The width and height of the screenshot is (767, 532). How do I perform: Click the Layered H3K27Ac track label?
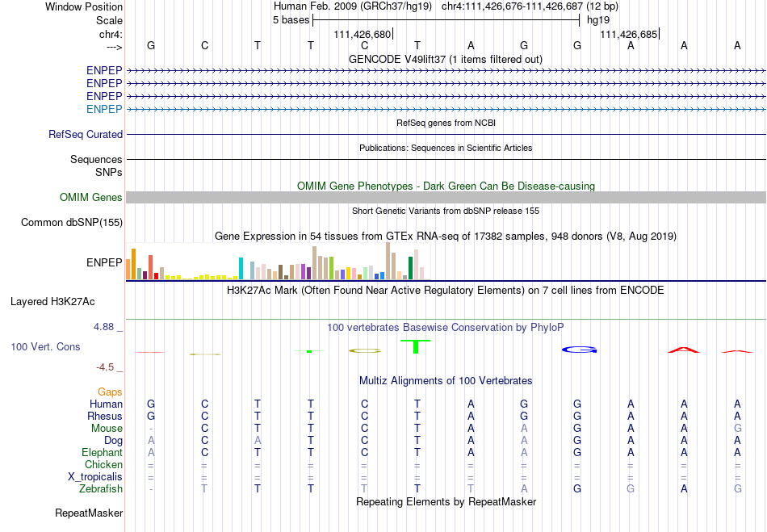point(52,302)
